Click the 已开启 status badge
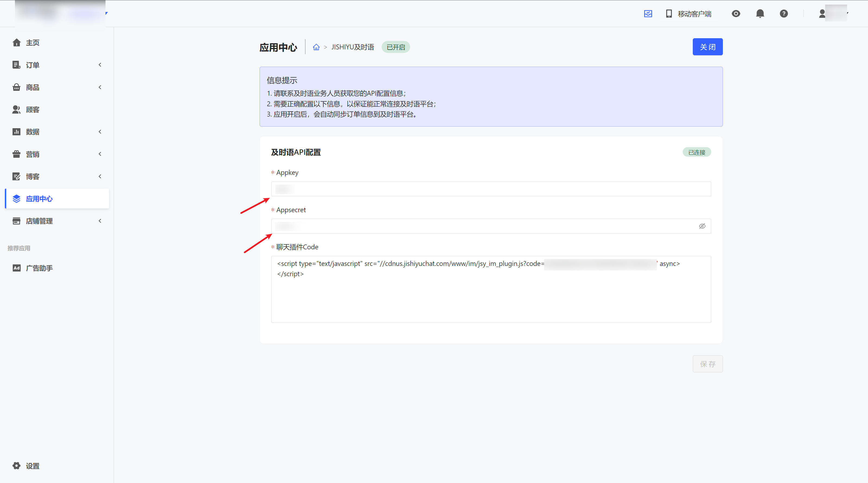868x483 pixels. pyautogui.click(x=395, y=47)
